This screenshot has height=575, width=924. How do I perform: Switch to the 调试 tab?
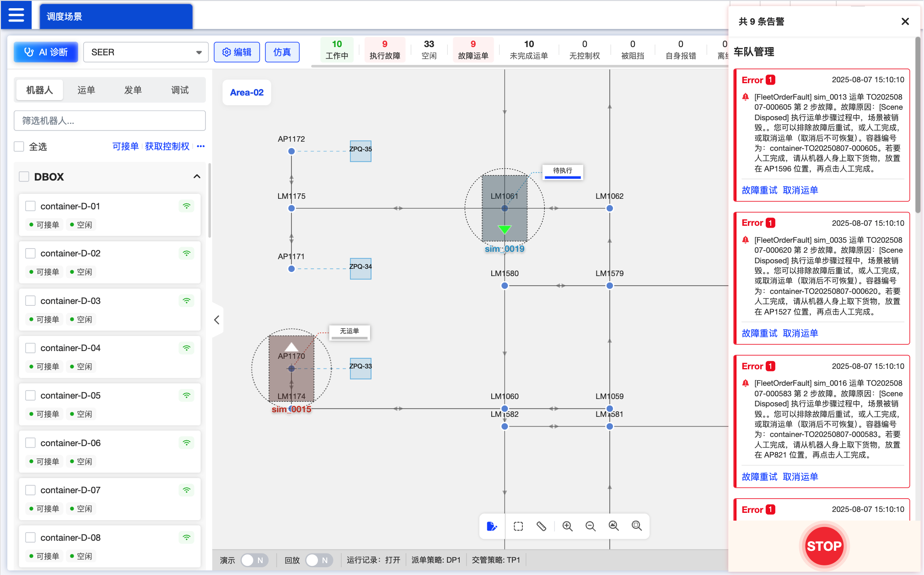click(x=180, y=90)
